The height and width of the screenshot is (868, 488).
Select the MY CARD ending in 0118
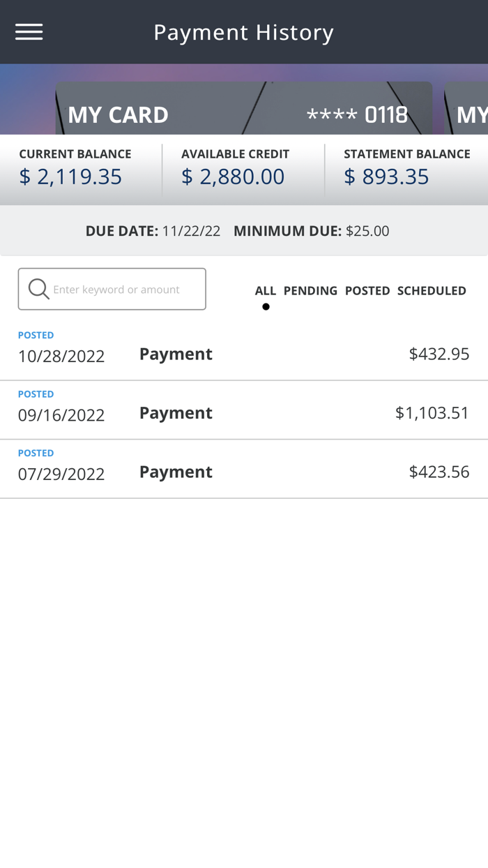243,113
